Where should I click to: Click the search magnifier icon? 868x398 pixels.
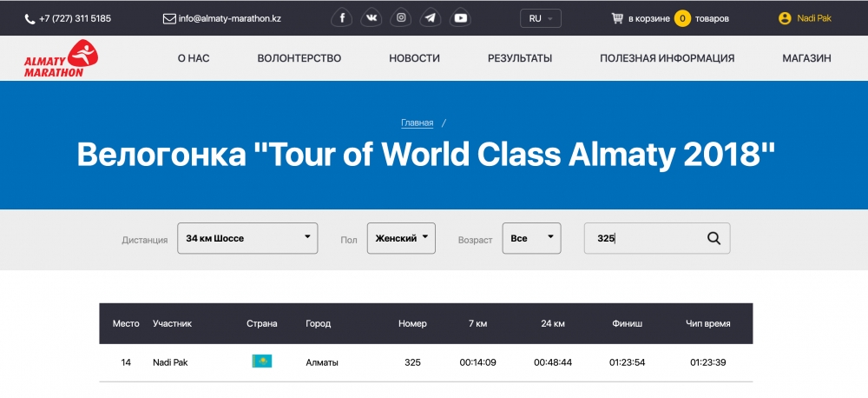(713, 238)
